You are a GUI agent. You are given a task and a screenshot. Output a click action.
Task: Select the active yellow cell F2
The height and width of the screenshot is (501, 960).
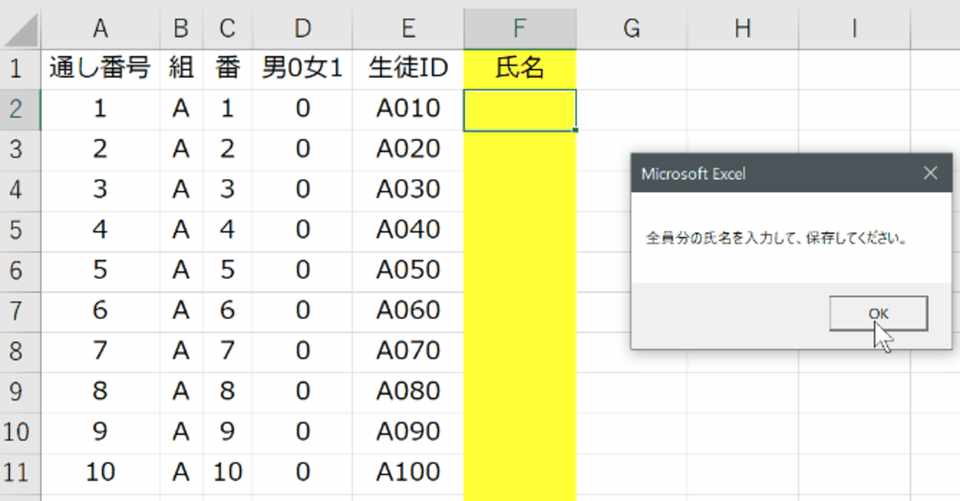[x=520, y=110]
